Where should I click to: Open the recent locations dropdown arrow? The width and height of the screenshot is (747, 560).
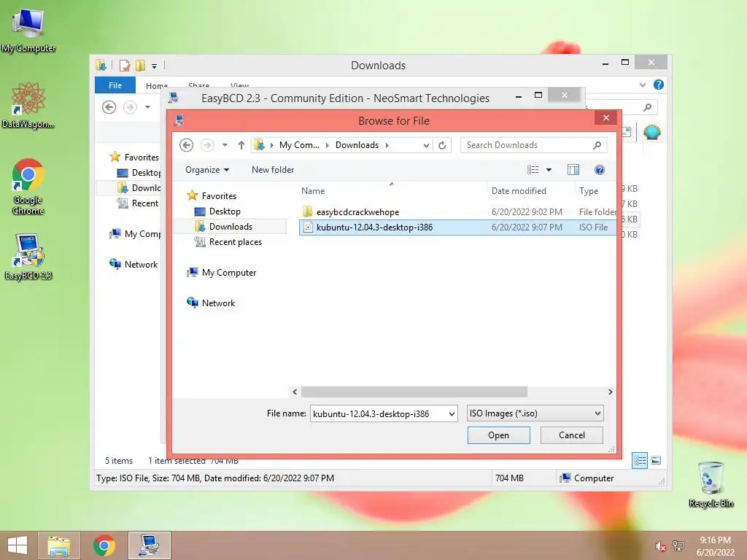coord(225,145)
